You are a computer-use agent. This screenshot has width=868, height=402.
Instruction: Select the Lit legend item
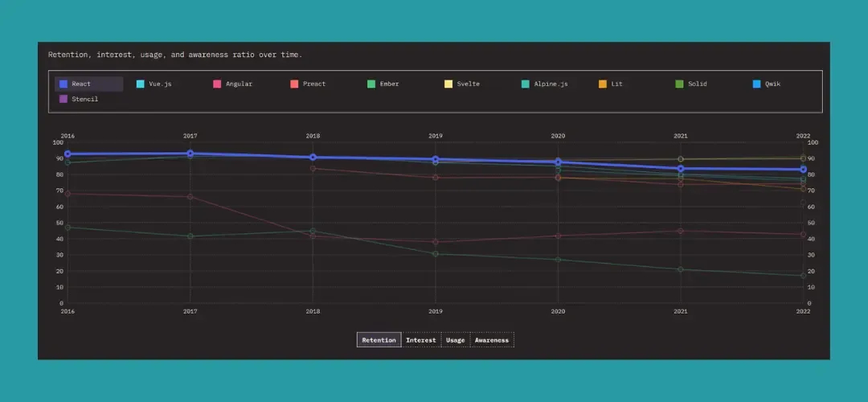611,84
